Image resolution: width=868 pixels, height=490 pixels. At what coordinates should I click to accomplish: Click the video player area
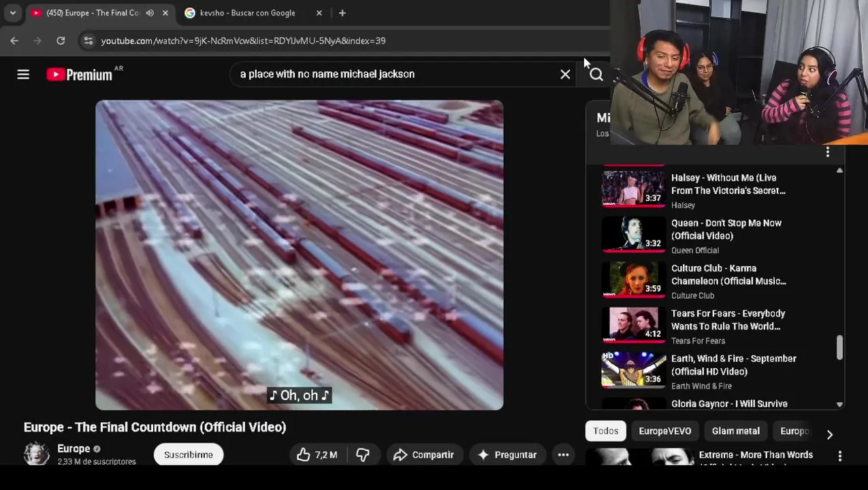click(x=300, y=255)
